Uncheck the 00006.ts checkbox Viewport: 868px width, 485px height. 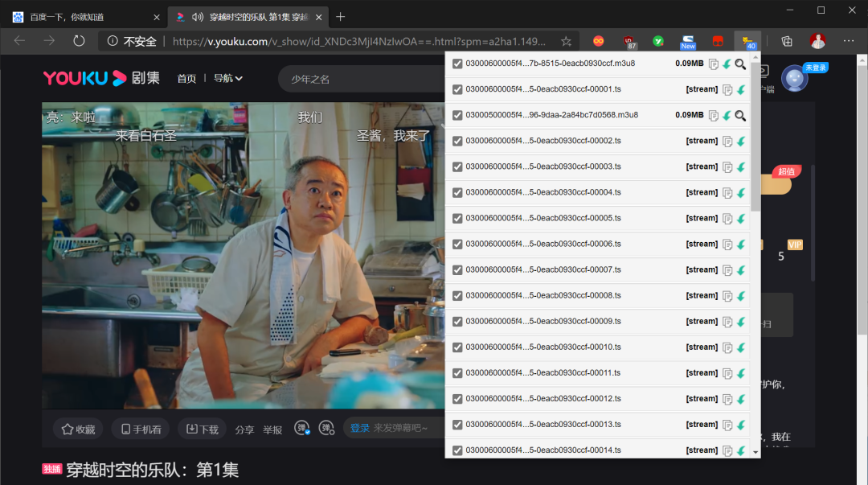457,244
